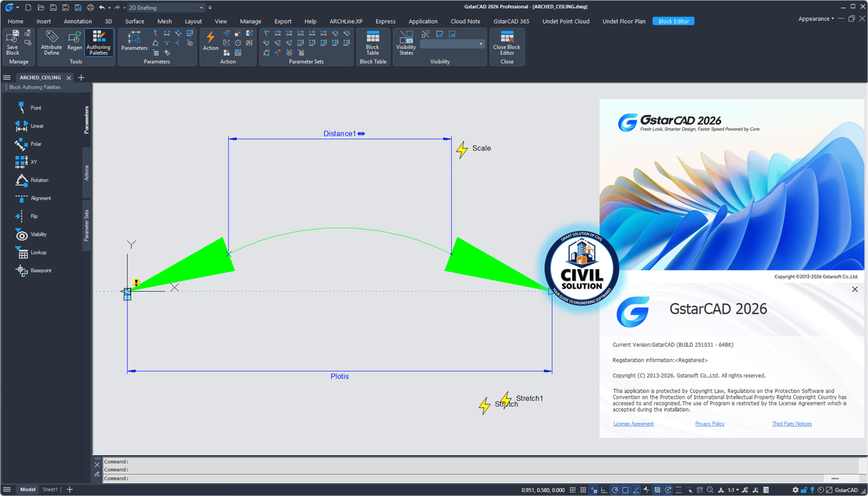Select the Rotation parameter in palette
Viewport: 868px width, 496px height.
(32, 180)
